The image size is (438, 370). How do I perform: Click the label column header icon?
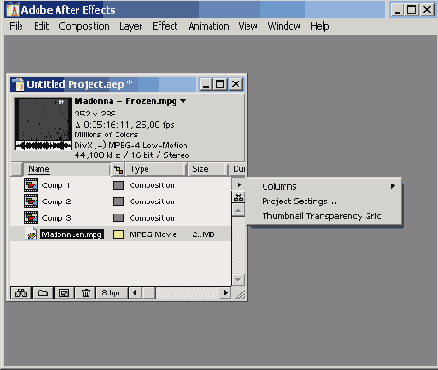click(x=118, y=169)
